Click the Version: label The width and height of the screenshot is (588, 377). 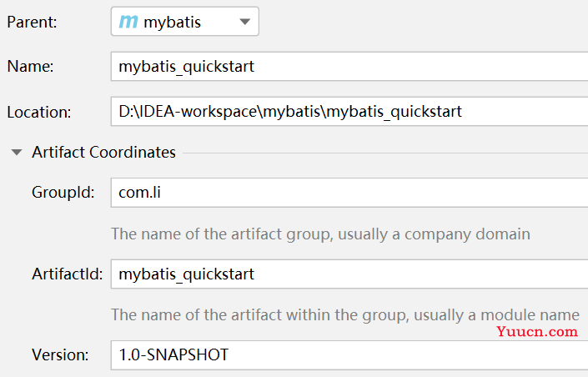coord(60,354)
